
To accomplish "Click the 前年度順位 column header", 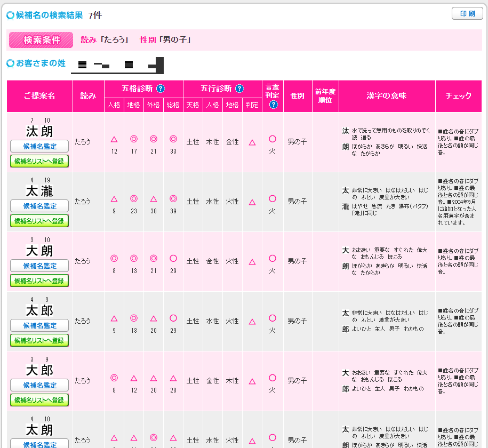I will 325,96.
